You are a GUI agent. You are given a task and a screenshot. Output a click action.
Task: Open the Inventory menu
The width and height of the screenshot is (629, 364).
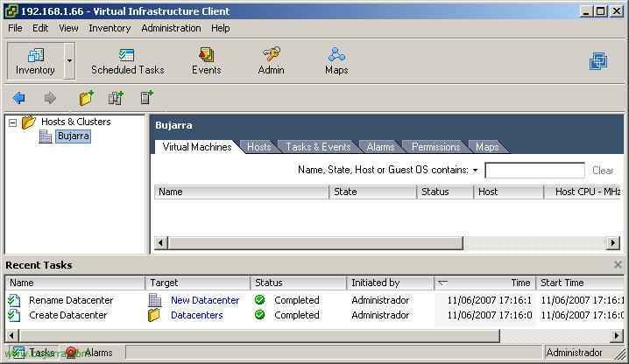click(x=110, y=28)
